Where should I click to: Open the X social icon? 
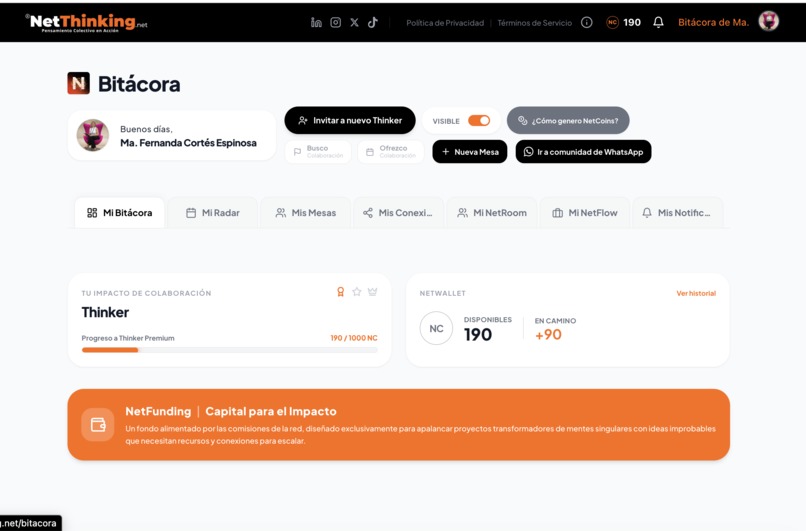coord(354,22)
